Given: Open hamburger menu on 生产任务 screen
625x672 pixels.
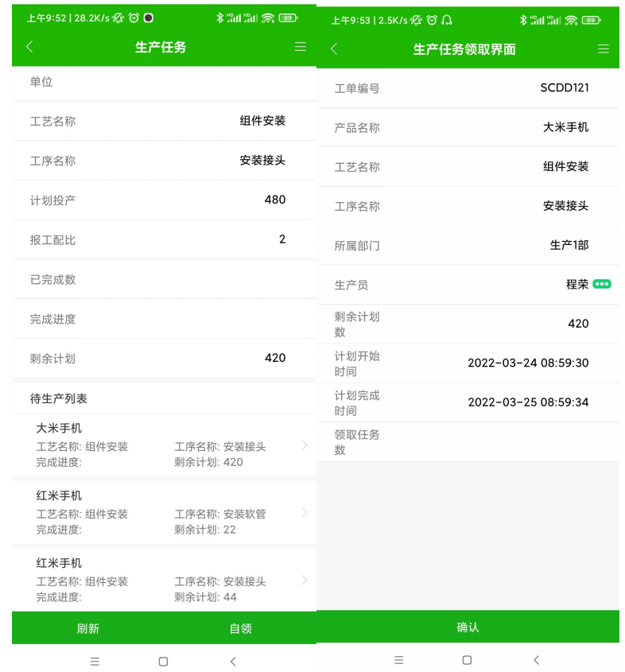Looking at the screenshot, I should (x=301, y=47).
